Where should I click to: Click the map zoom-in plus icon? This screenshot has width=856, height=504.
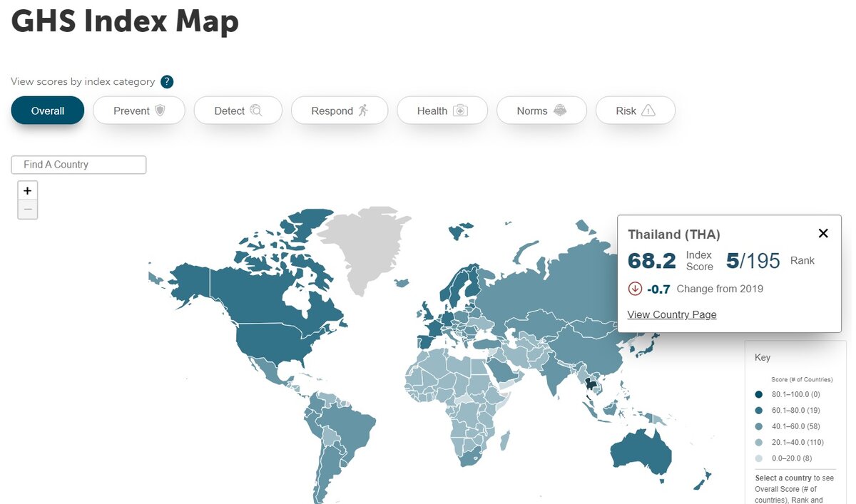[x=27, y=190]
